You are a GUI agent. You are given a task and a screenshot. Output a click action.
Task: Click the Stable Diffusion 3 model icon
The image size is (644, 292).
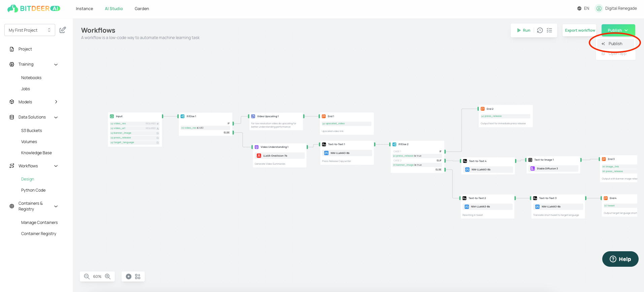tap(533, 168)
